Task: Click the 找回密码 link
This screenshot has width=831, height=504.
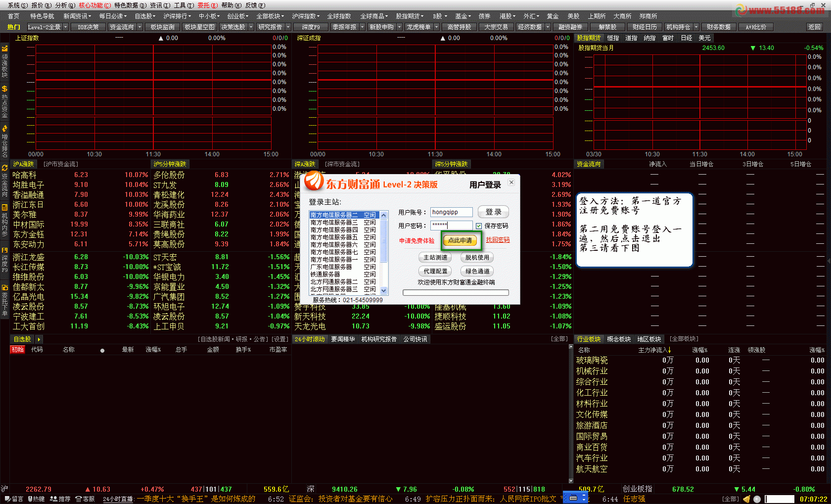Action: (498, 240)
